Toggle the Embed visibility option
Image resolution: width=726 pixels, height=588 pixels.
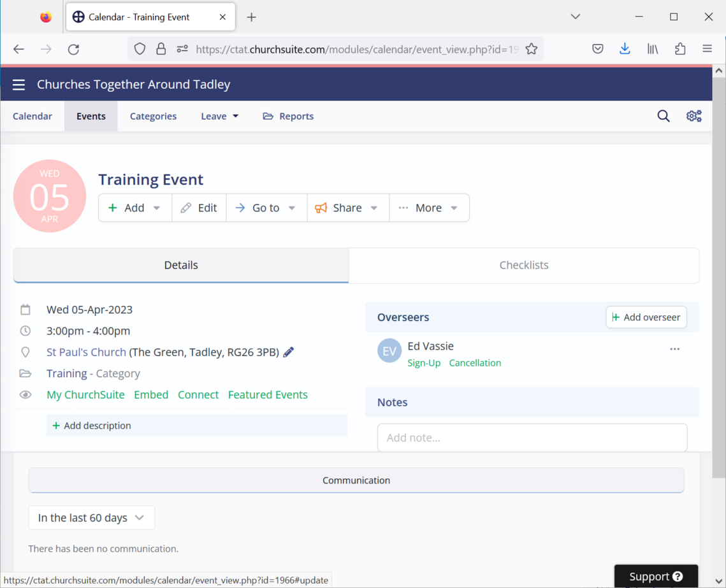point(151,394)
